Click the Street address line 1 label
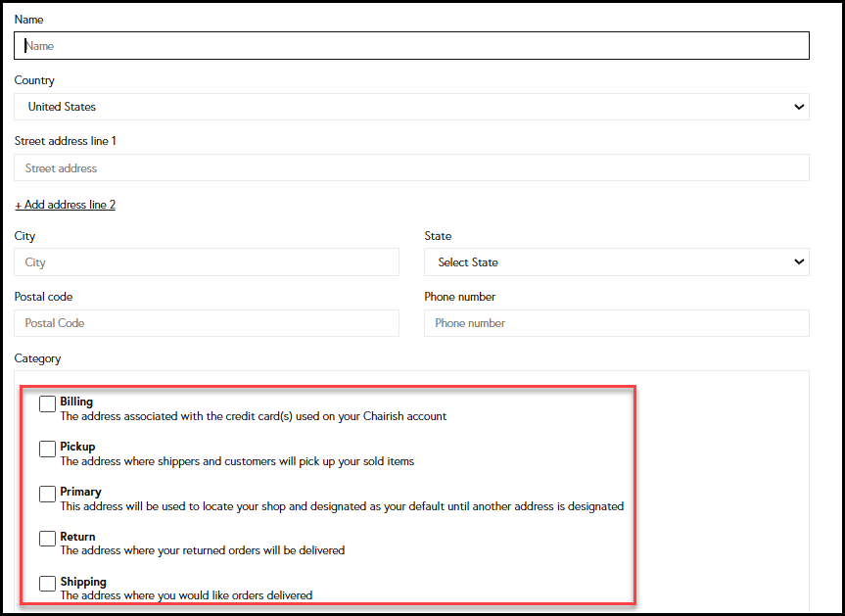 pos(66,141)
